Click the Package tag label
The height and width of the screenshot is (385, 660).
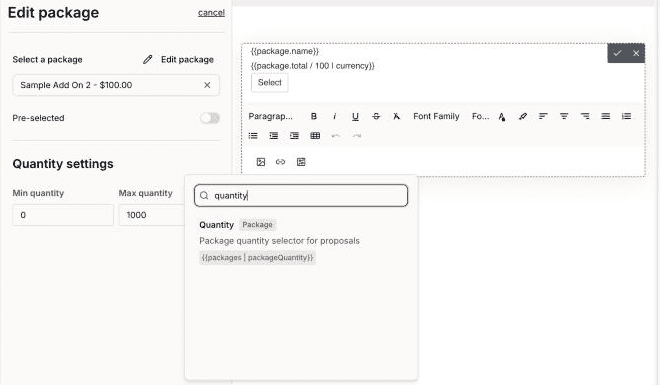[257, 225]
